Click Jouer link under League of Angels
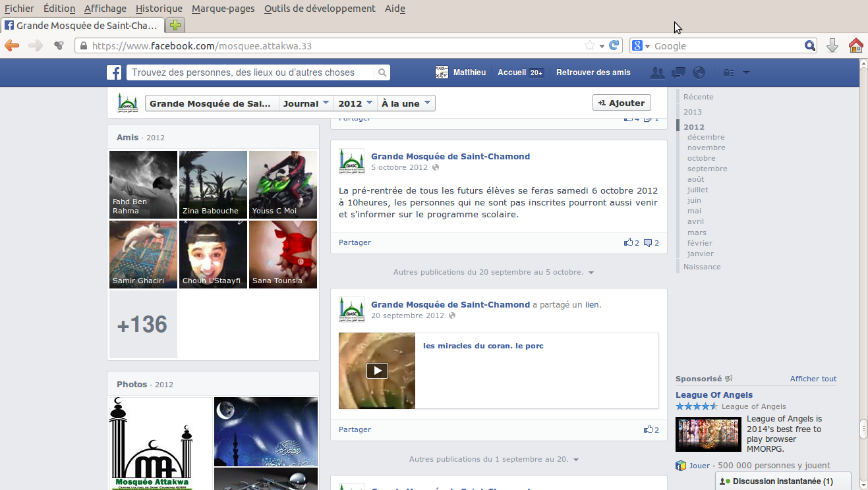 coord(699,466)
